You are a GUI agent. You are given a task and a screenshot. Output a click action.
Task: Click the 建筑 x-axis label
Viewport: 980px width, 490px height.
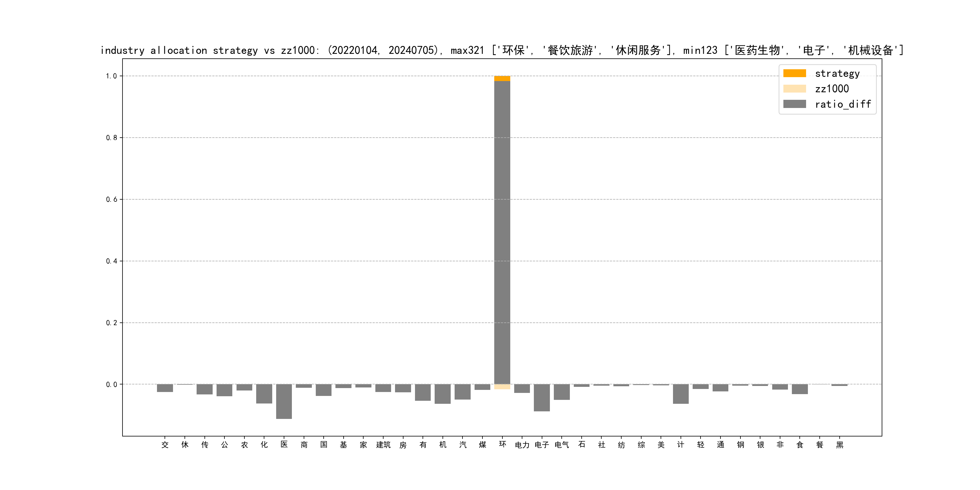click(x=383, y=444)
